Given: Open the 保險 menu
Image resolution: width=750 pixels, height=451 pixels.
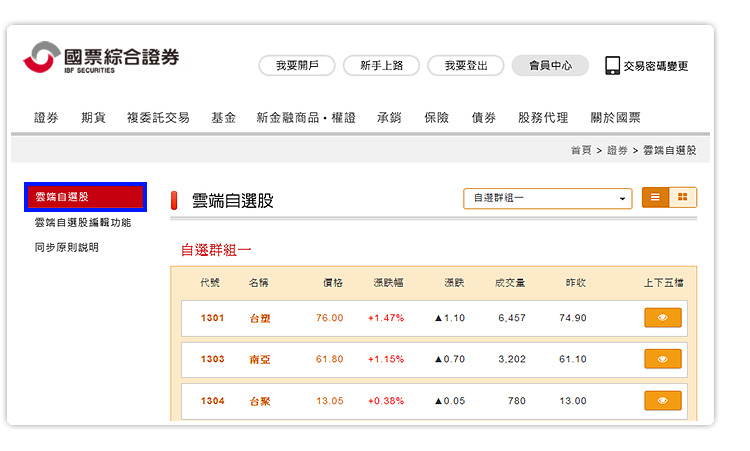Looking at the screenshot, I should coord(436,118).
